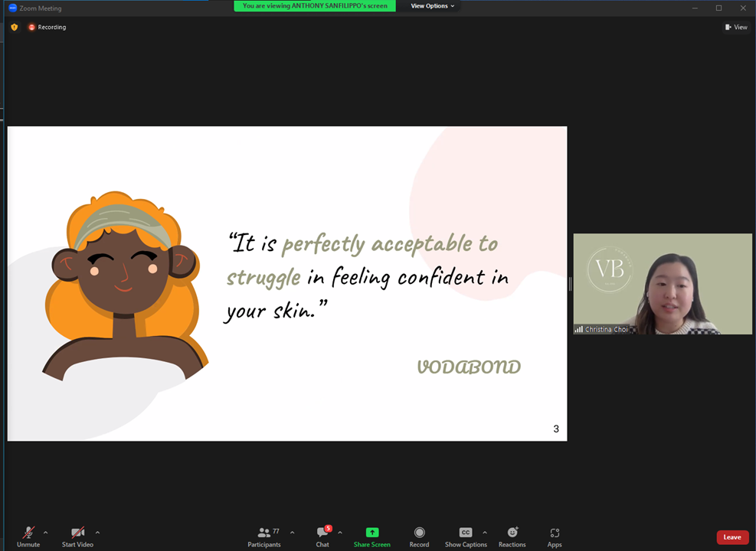The width and height of the screenshot is (756, 551).
Task: Open the View layout menu
Action: tap(736, 28)
